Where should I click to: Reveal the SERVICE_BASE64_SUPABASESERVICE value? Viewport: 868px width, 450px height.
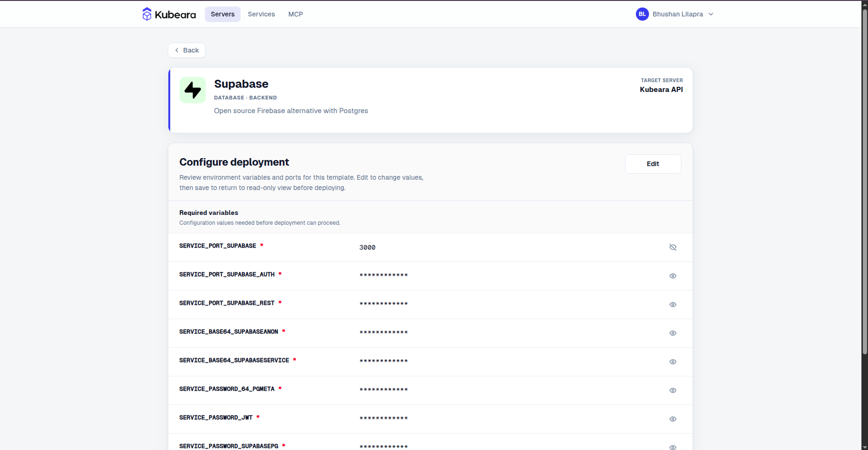[x=673, y=362]
